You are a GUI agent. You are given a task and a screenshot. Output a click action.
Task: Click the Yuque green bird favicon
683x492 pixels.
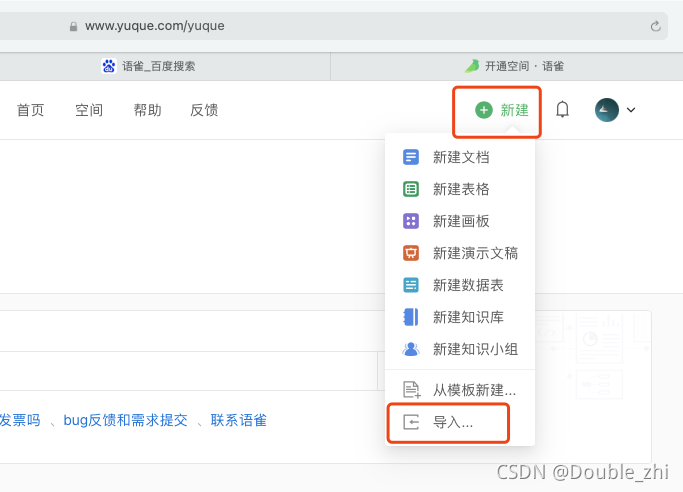pos(472,66)
